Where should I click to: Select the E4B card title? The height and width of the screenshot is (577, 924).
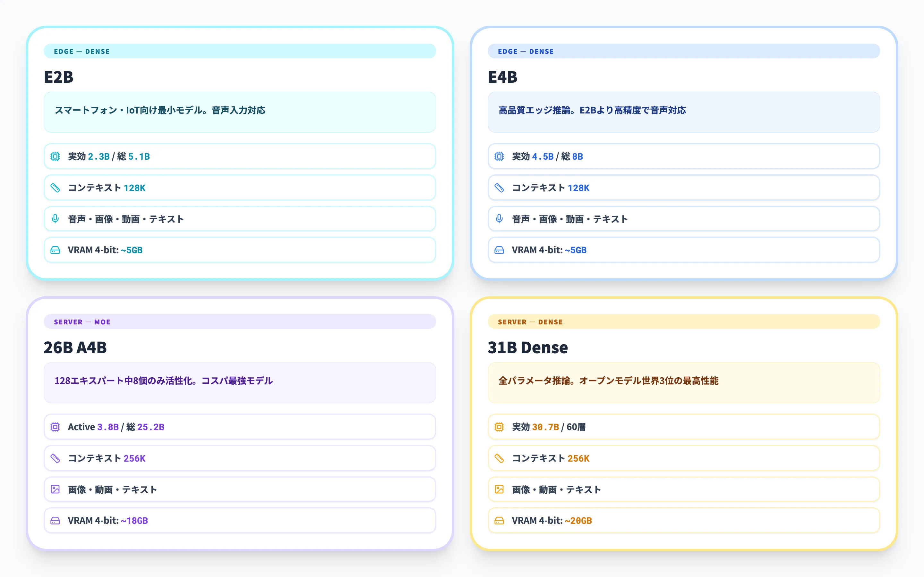click(502, 77)
